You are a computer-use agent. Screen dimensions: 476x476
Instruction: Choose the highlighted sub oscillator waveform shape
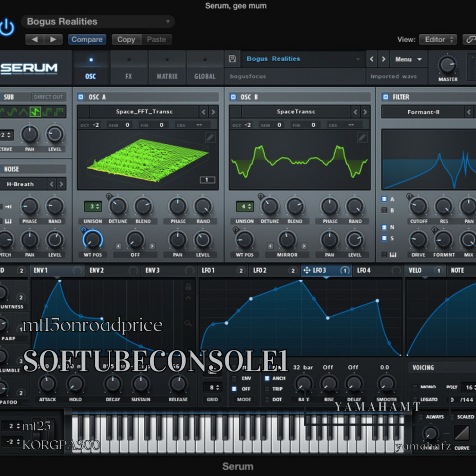point(35,112)
